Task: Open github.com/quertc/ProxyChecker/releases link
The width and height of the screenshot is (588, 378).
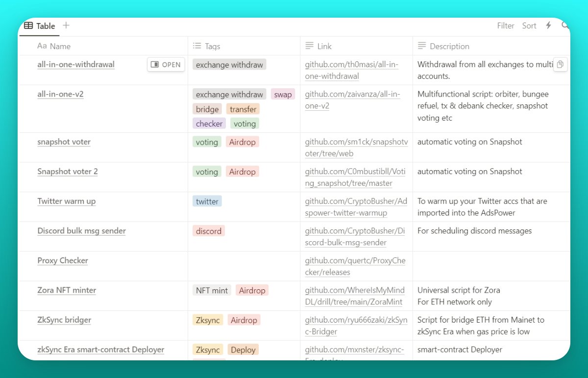Action: tap(355, 266)
